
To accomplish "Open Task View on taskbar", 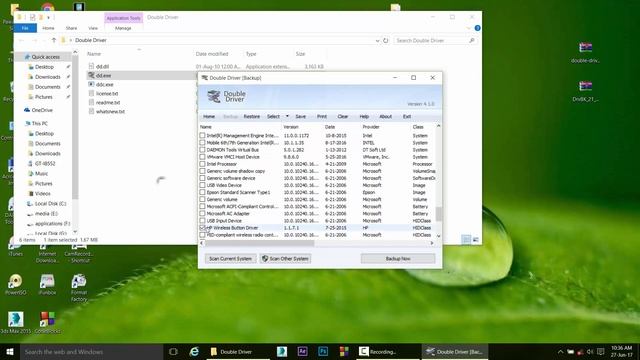I will (173, 351).
